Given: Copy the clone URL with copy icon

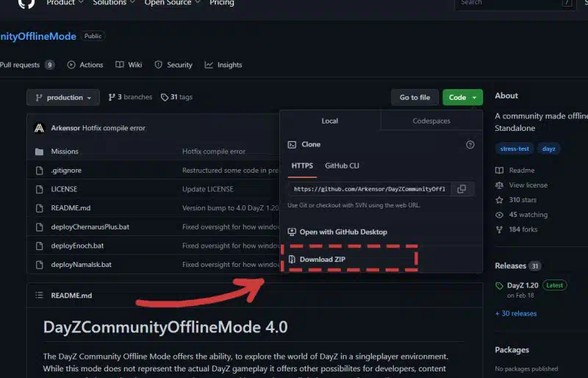Looking at the screenshot, I should pos(462,189).
